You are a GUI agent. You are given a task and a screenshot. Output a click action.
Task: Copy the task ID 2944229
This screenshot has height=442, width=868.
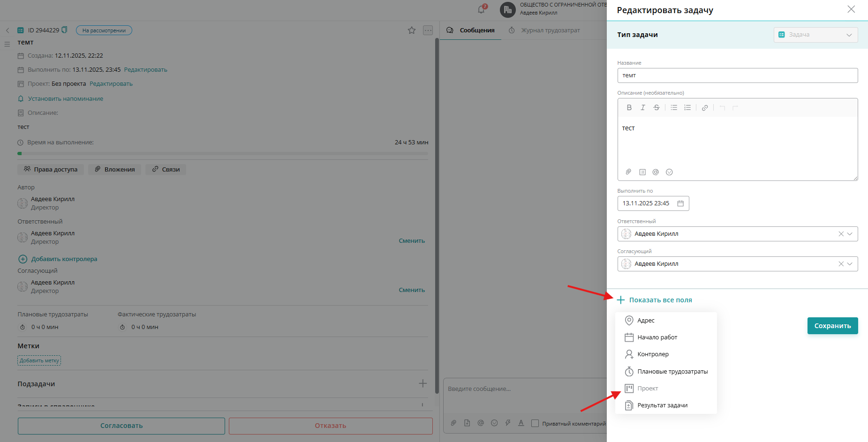pos(65,30)
